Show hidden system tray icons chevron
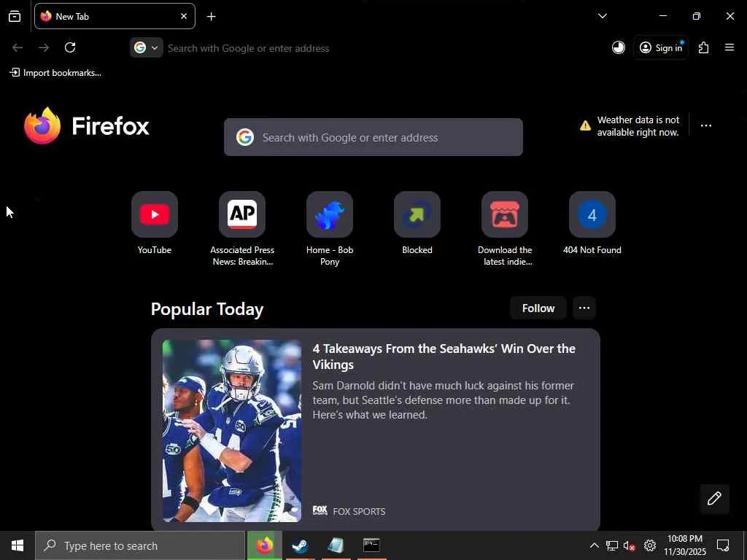 click(594, 545)
